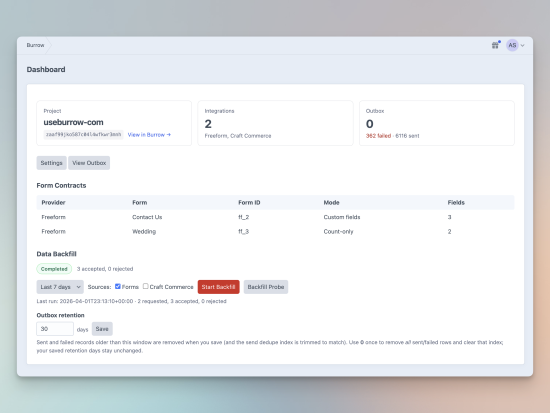Screen dimensions: 550x413
Task: Click Freeform provider in Contact Us row
Action: click(53, 217)
